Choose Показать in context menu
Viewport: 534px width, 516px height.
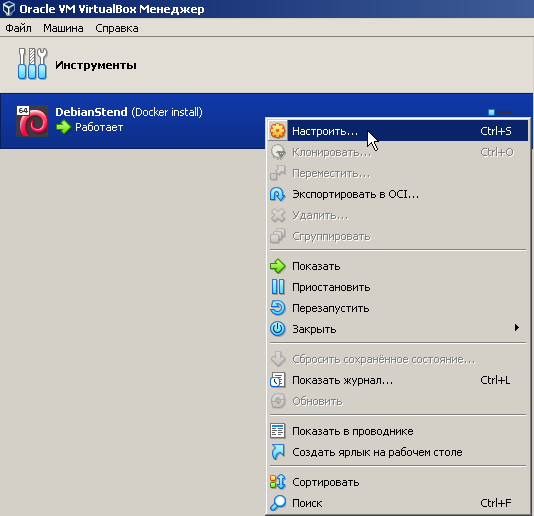(397, 266)
